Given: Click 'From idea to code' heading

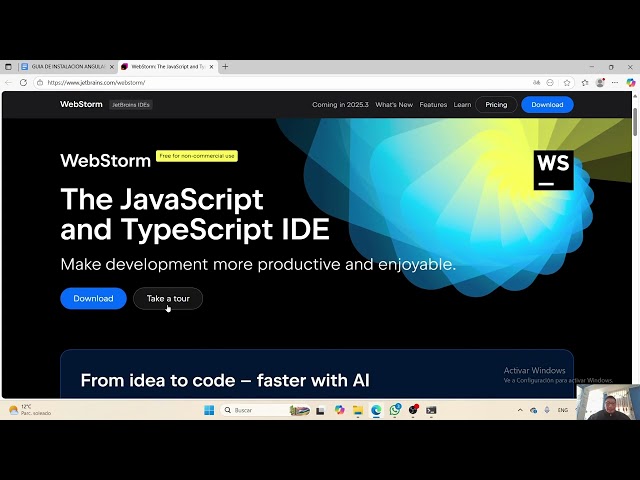Looking at the screenshot, I should (225, 380).
